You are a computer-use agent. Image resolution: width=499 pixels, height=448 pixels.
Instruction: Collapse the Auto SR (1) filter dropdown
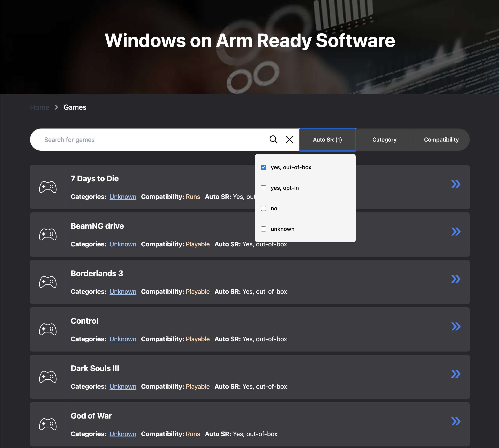pyautogui.click(x=327, y=140)
